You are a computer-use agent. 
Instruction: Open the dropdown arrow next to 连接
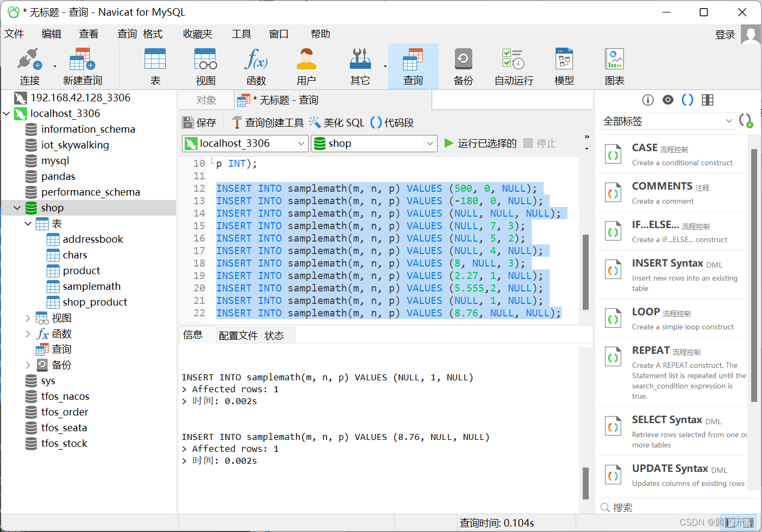[x=55, y=67]
